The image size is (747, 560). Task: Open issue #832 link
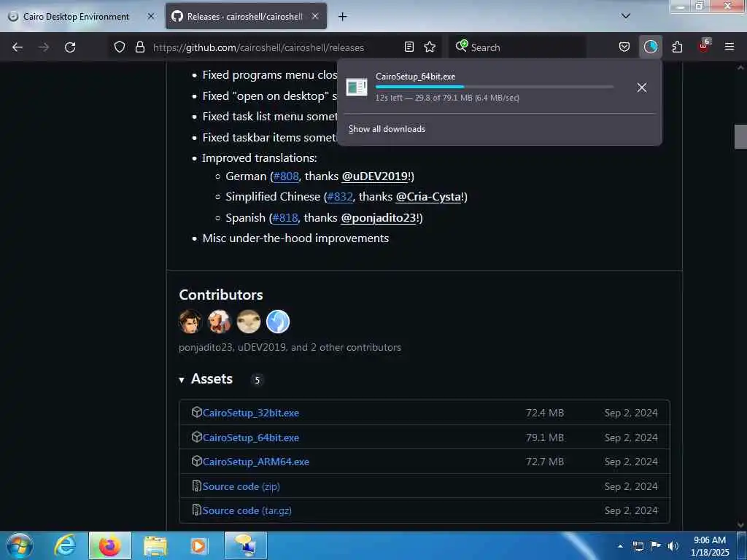(340, 197)
